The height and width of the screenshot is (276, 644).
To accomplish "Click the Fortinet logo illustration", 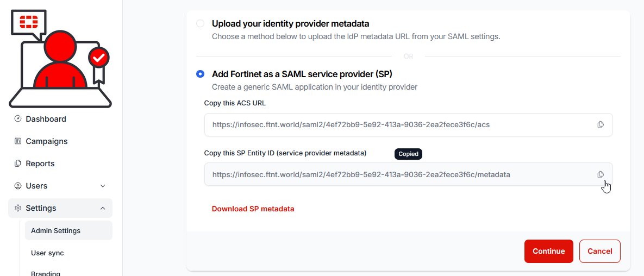I will coord(60,59).
